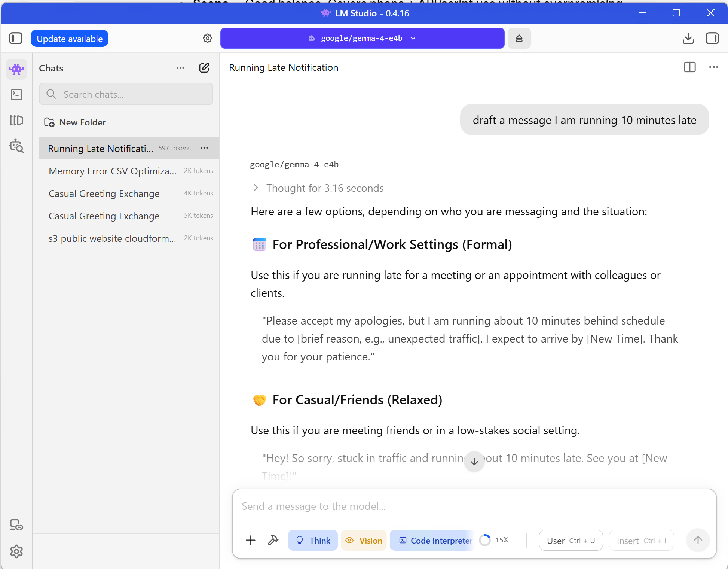Click the For Casual/Friends heading
The height and width of the screenshot is (569, 728).
coord(357,400)
